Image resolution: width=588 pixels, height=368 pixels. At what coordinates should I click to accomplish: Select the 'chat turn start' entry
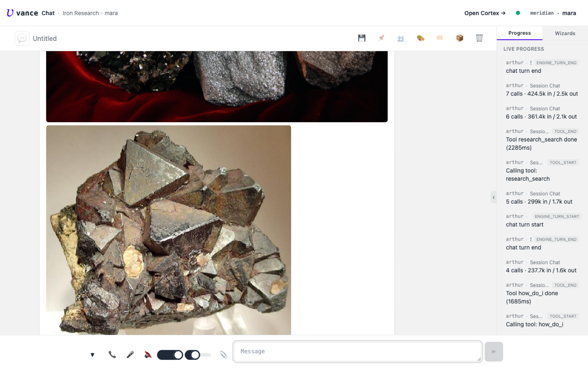[542, 220]
